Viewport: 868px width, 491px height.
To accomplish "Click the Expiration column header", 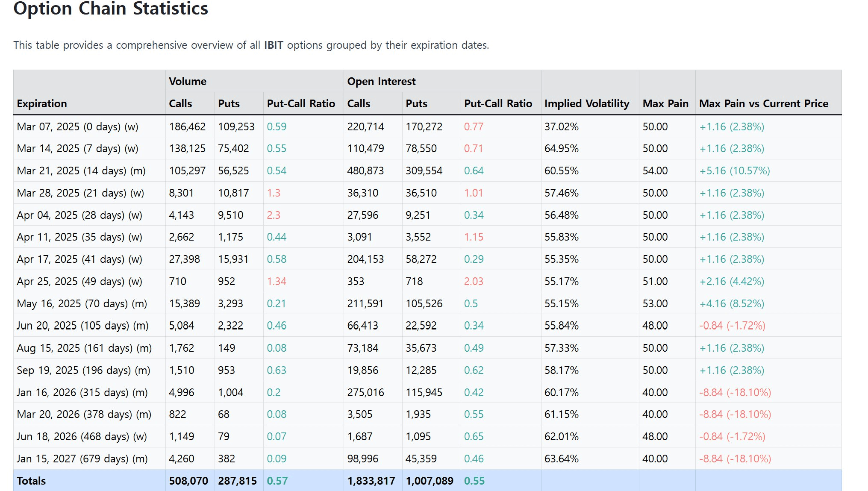I will [42, 103].
